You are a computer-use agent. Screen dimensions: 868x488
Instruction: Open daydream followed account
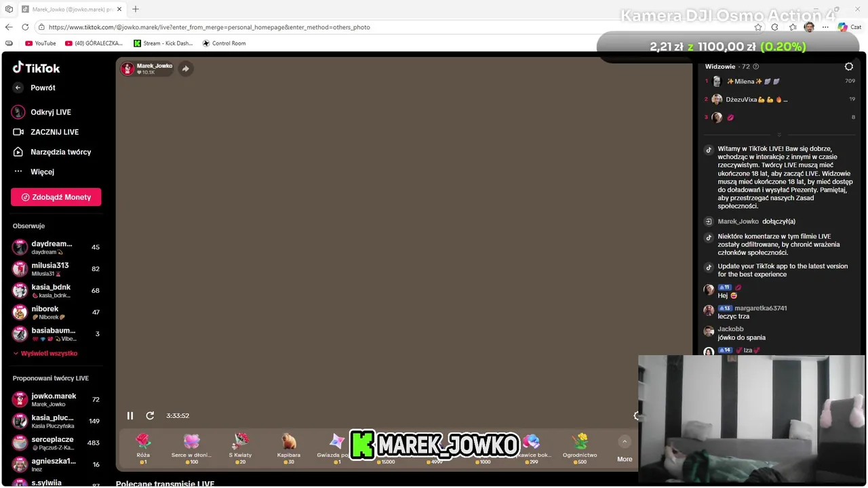pos(56,247)
